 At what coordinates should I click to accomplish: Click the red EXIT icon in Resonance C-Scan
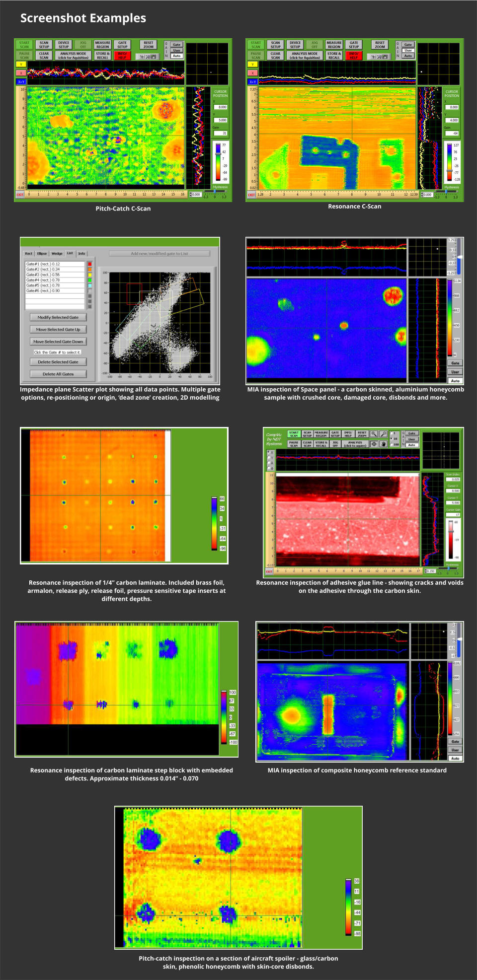click(251, 195)
